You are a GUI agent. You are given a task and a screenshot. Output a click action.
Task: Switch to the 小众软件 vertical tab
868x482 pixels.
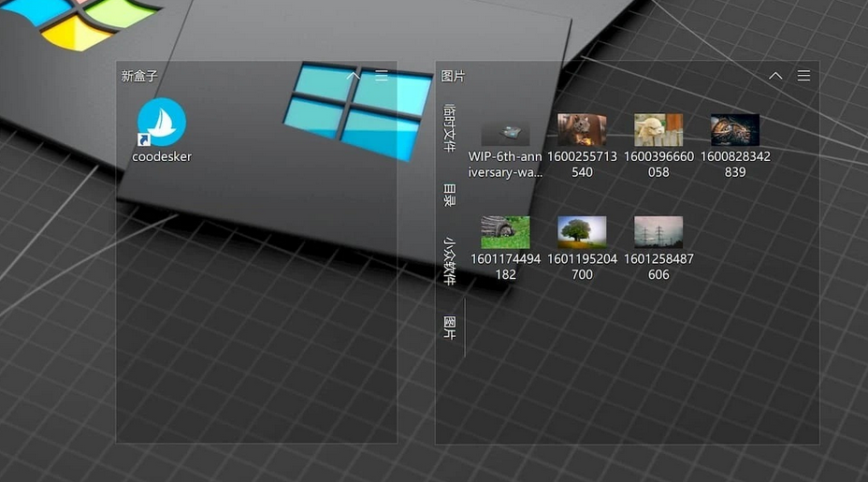pyautogui.click(x=450, y=261)
